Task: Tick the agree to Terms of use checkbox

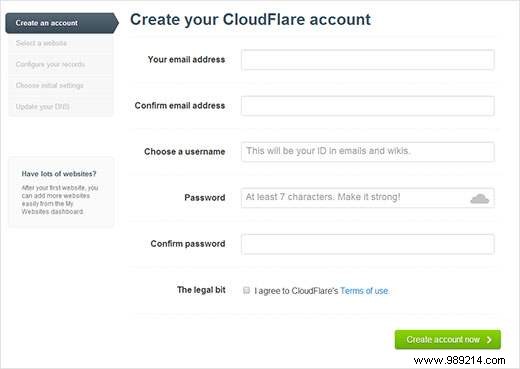Action: pyautogui.click(x=246, y=290)
